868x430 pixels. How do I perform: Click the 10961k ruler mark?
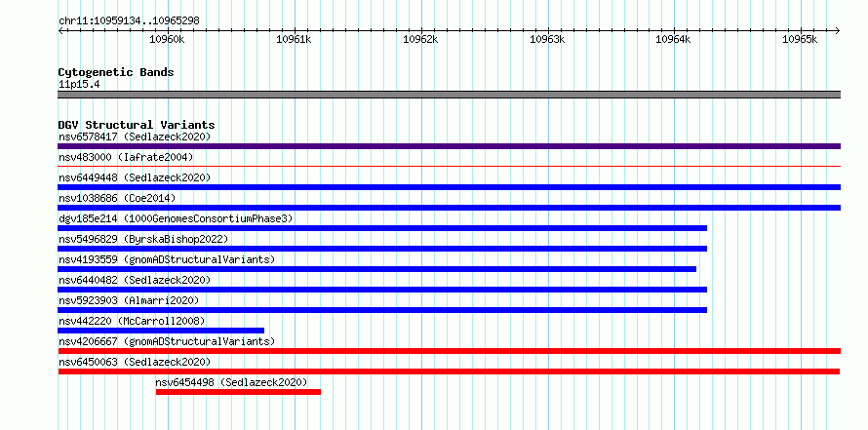294,39
